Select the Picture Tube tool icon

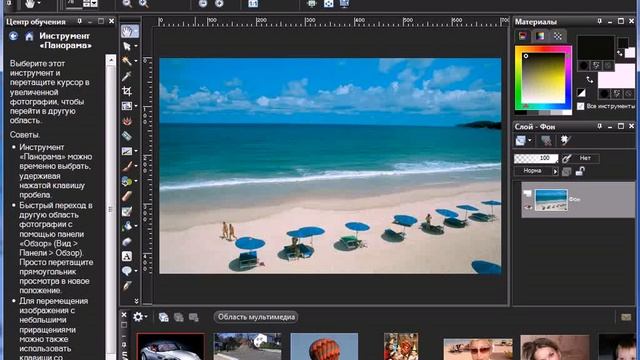coord(127,211)
